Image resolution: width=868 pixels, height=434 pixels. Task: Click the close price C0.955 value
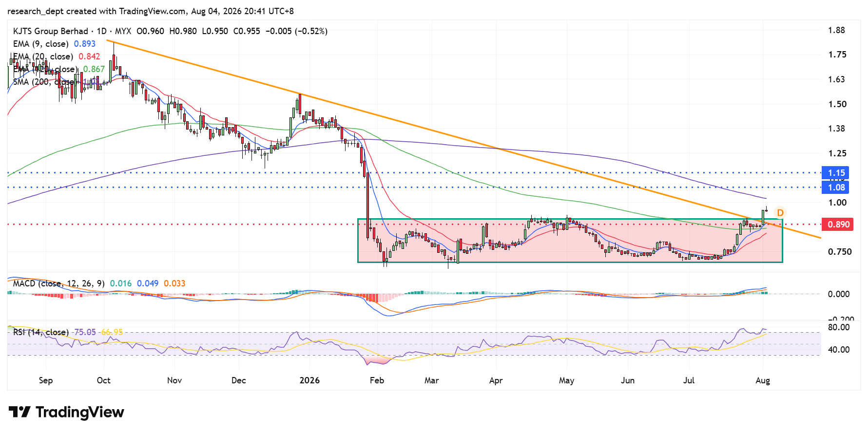click(x=247, y=31)
